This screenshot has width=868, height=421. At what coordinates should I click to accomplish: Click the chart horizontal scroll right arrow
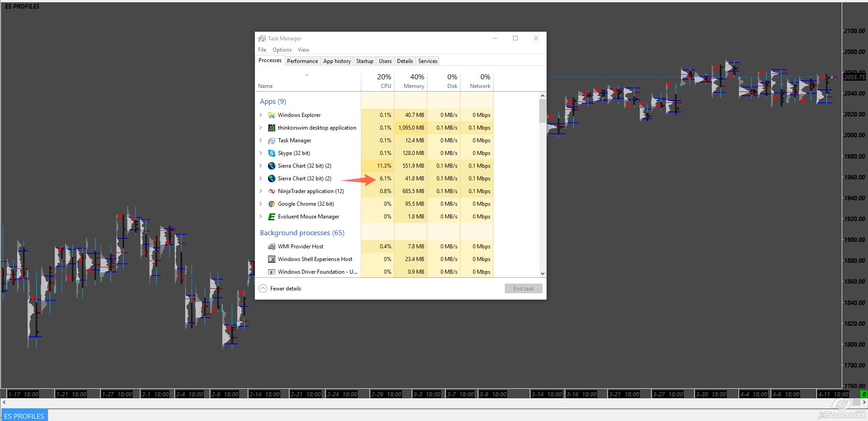(x=864, y=402)
